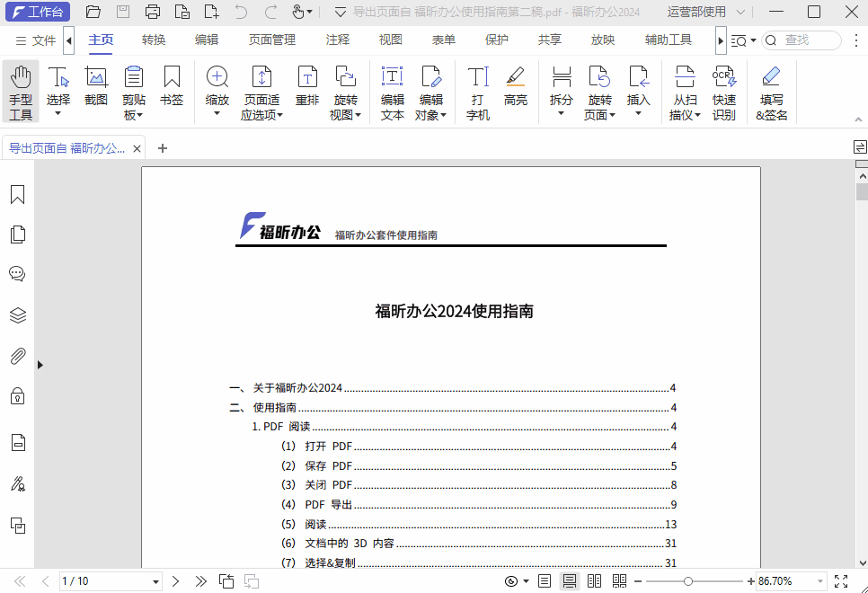Select the Highlight tool (高亮)
Image resolution: width=868 pixels, height=593 pixels.
tap(515, 89)
